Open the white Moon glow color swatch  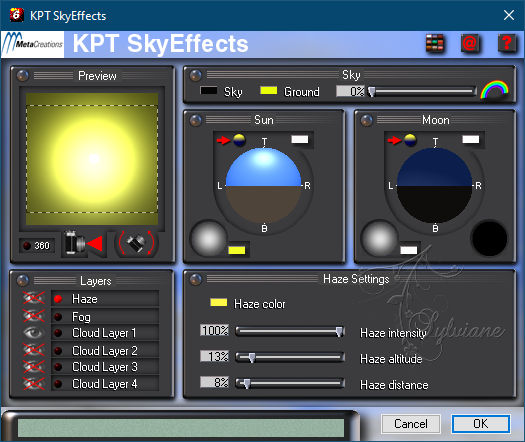(408, 250)
